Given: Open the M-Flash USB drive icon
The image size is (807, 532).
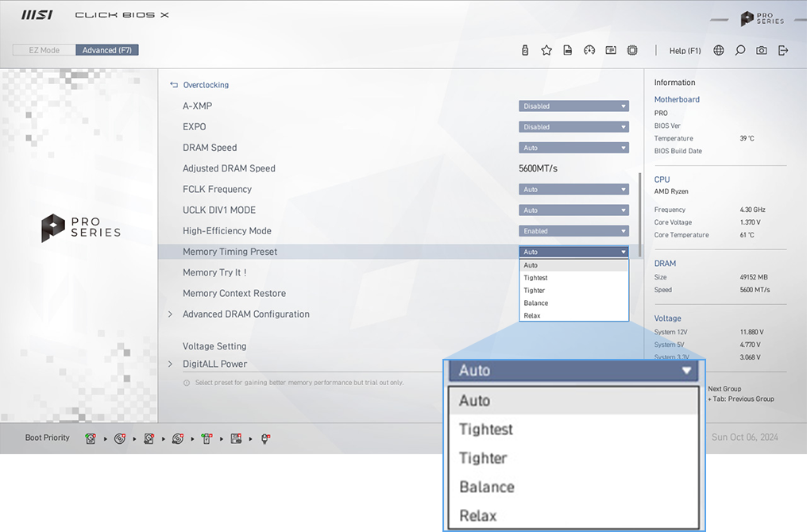Looking at the screenshot, I should pos(525,50).
